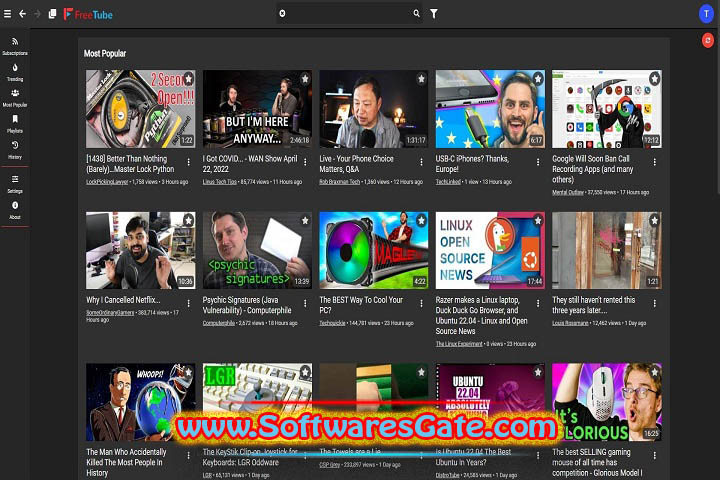Open Settings in the sidebar
This screenshot has height=480, width=720.
[x=15, y=184]
